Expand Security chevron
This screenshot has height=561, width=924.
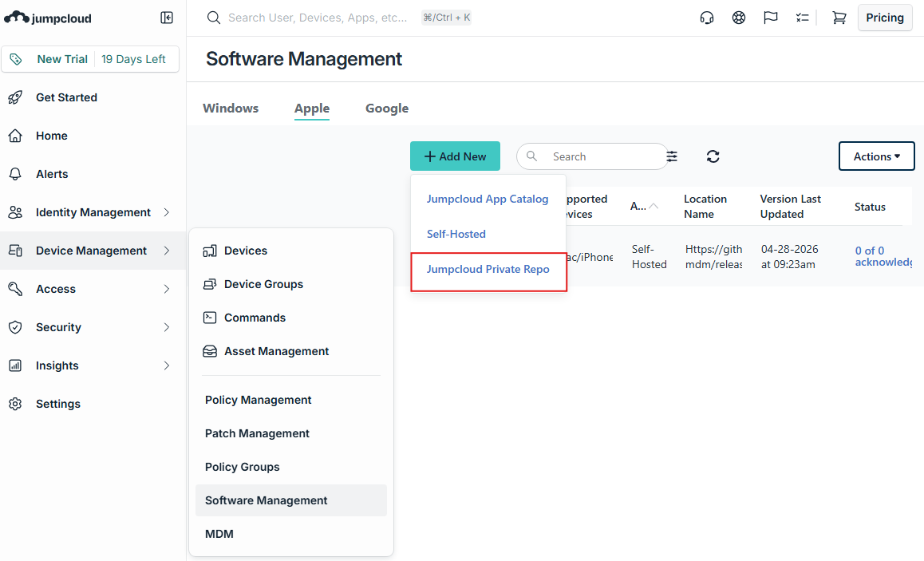pyautogui.click(x=167, y=327)
